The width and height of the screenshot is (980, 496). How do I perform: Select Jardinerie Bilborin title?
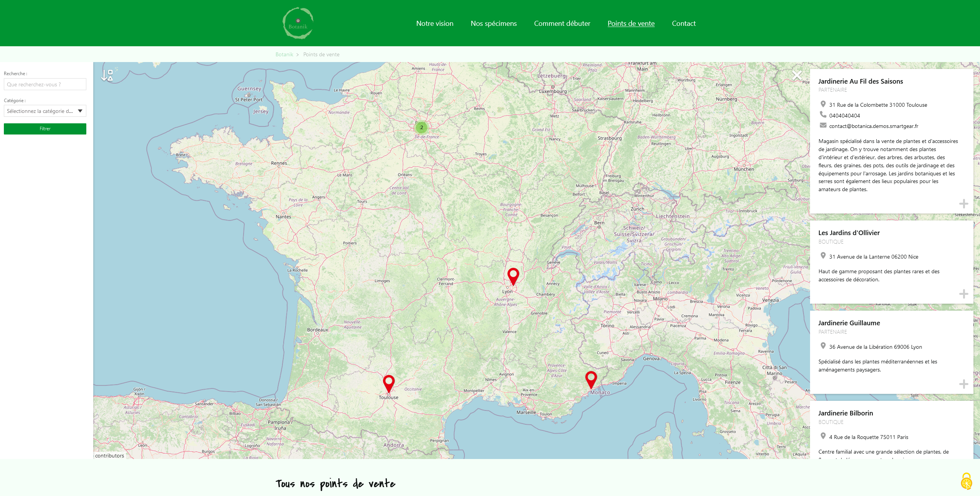tap(846, 413)
